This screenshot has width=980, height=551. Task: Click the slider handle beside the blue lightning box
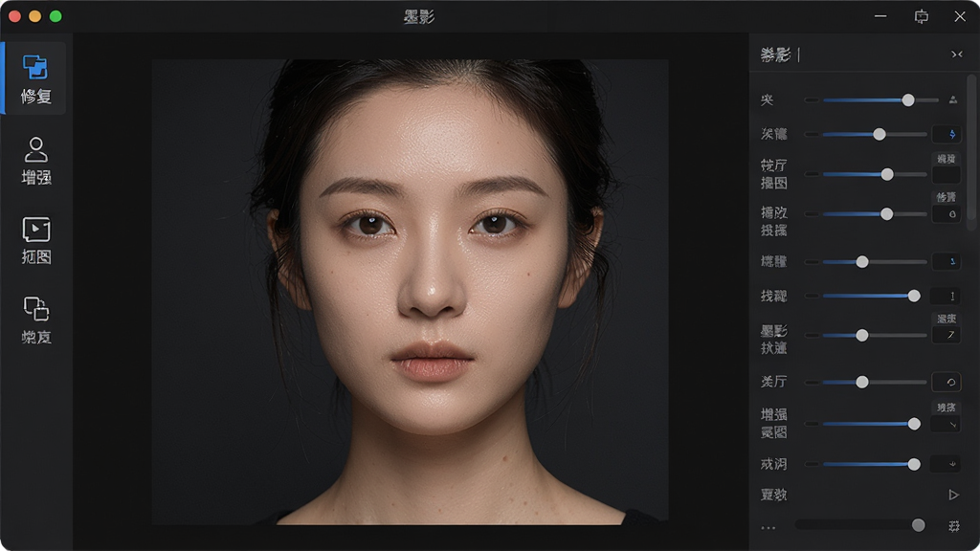click(880, 134)
